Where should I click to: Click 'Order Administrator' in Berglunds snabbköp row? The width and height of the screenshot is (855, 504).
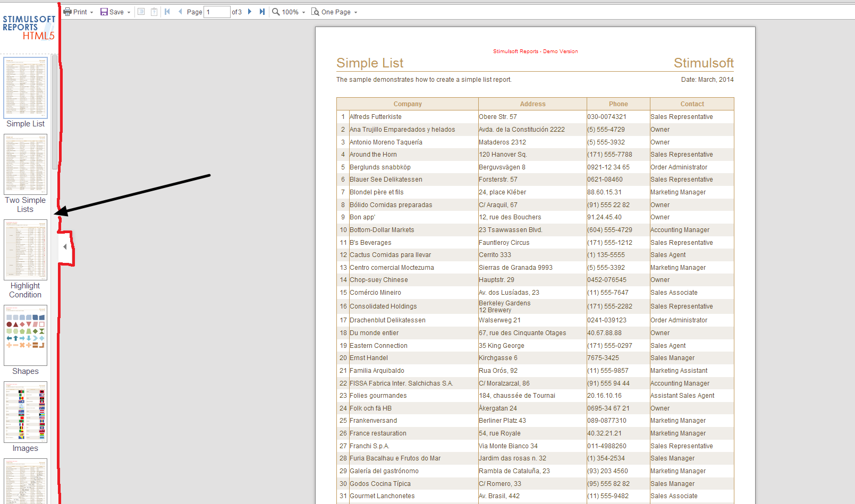pyautogui.click(x=679, y=167)
